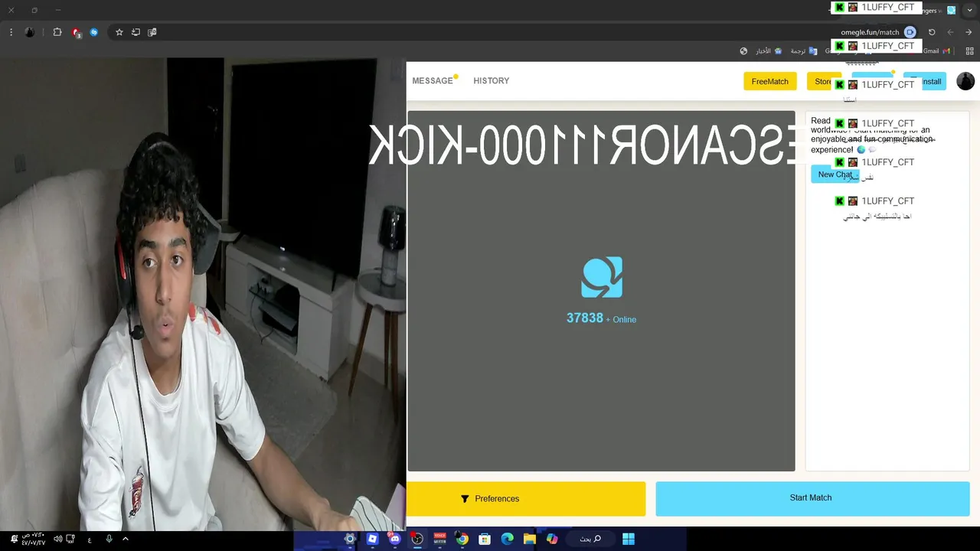980x551 pixels.
Task: Open the Chrome profile avatar
Action: click(x=29, y=32)
